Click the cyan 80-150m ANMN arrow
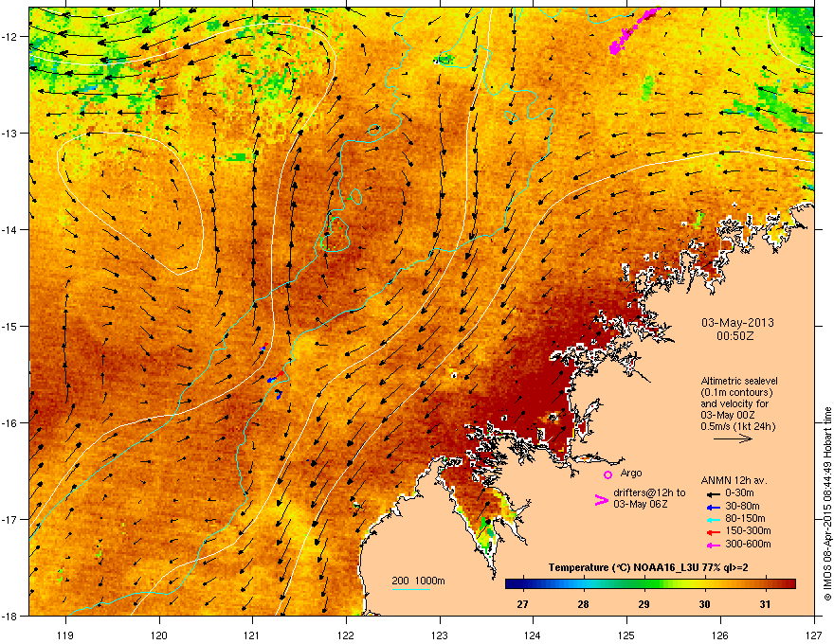834x644 pixels. pyautogui.click(x=713, y=520)
